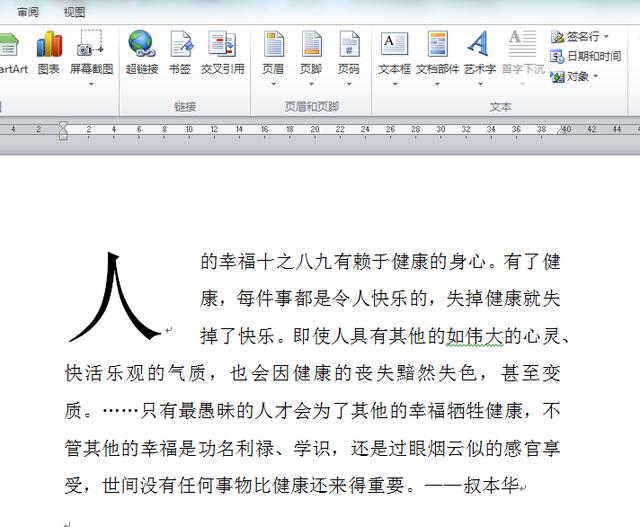The height and width of the screenshot is (527, 640).
Task: Click the 页眉和页脚 group label
Action: (312, 107)
